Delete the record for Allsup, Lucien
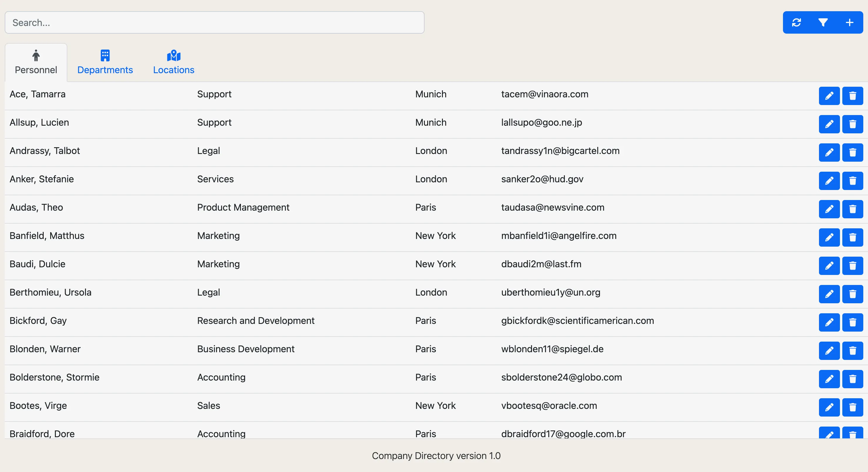 coord(853,124)
